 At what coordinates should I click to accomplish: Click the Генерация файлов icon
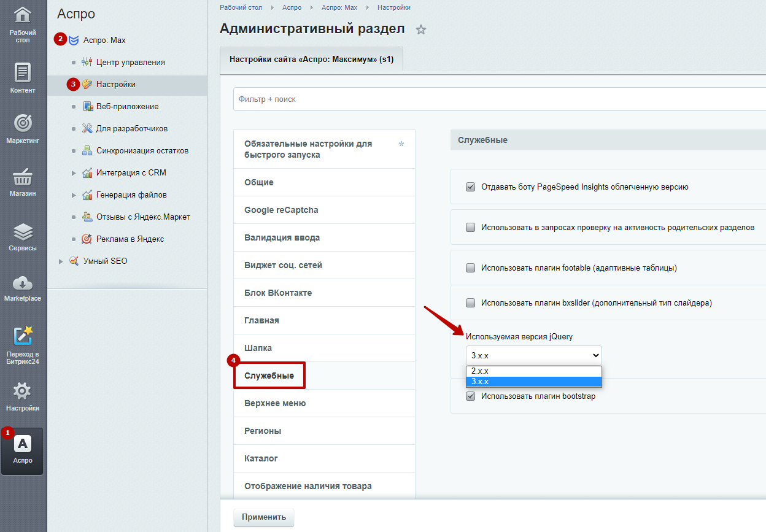coord(87,195)
